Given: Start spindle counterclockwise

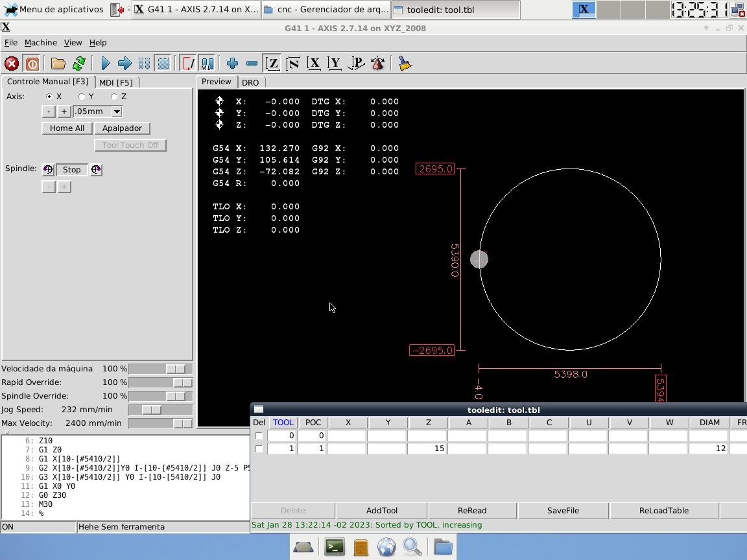Looking at the screenshot, I should tap(48, 170).
